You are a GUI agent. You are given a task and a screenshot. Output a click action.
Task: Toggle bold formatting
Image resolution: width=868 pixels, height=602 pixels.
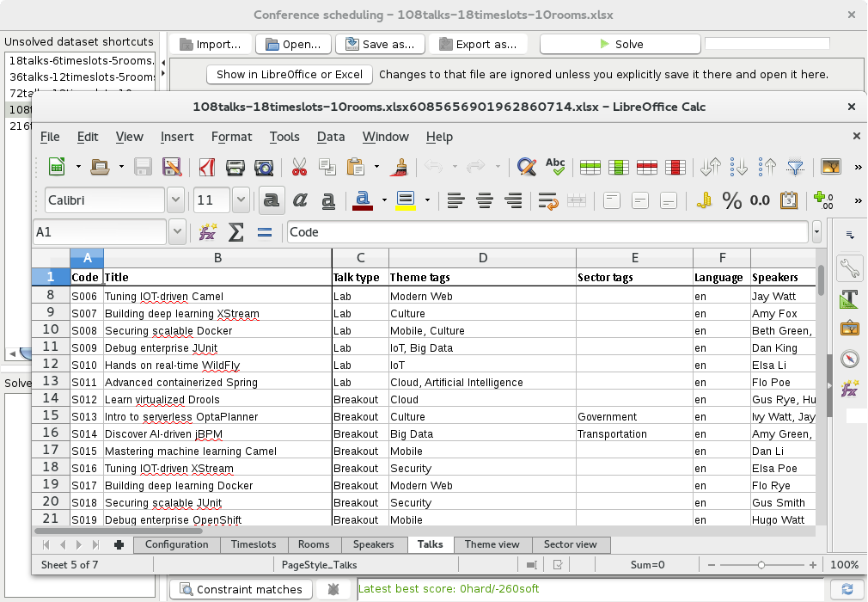(x=272, y=200)
